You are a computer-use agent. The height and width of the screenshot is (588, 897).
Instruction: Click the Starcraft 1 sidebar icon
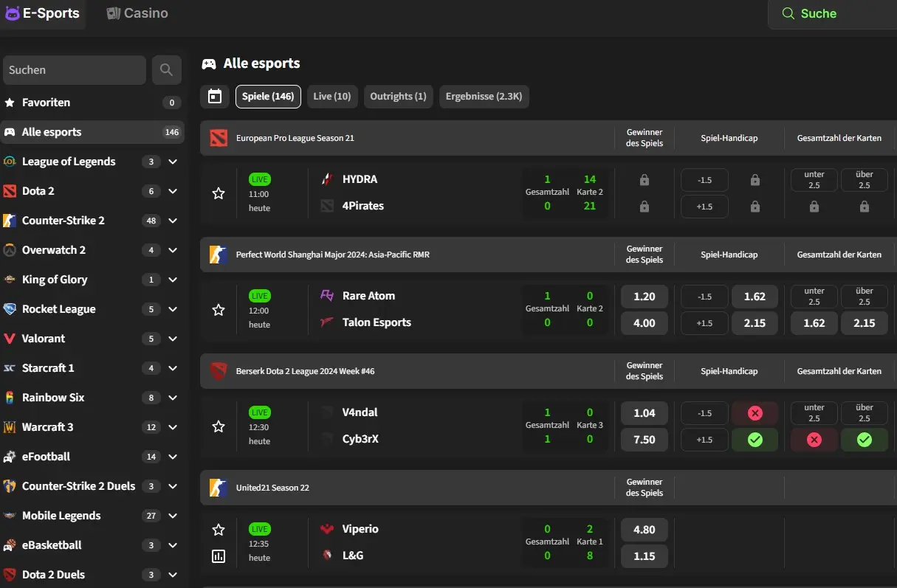click(x=10, y=368)
